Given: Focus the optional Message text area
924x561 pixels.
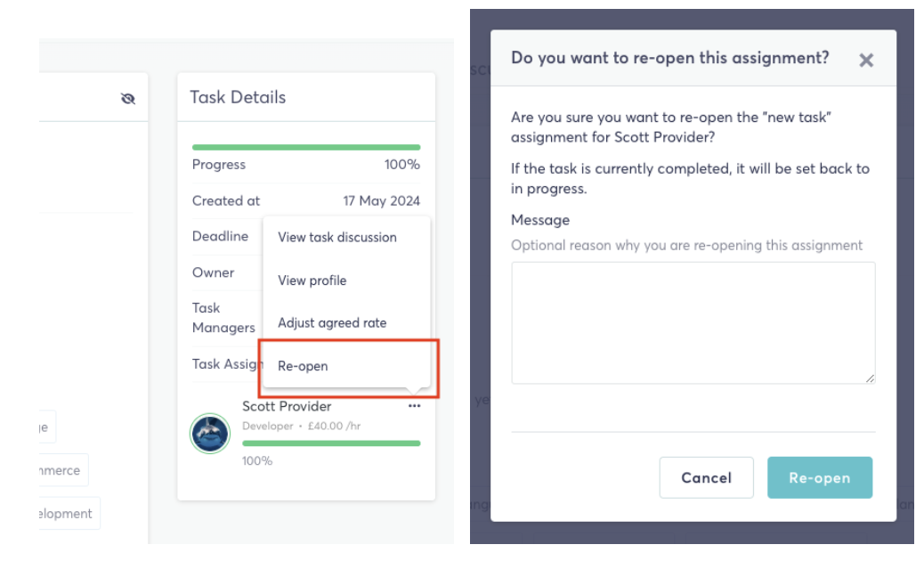Looking at the screenshot, I should click(x=693, y=323).
